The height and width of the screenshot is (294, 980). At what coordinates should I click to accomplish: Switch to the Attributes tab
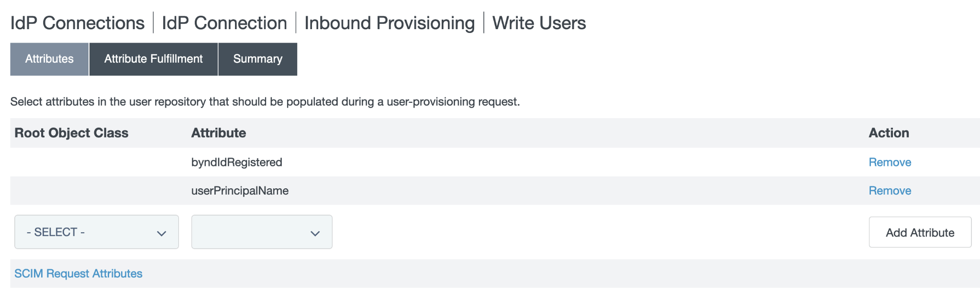(49, 59)
